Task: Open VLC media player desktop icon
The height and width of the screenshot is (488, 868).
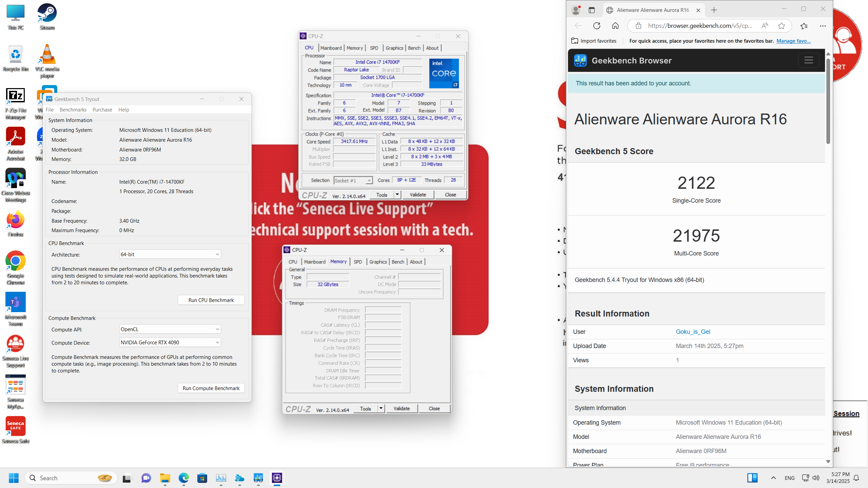Action: pos(47,61)
